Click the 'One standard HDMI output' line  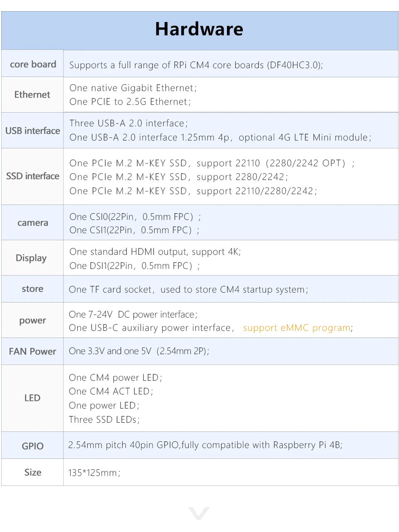coord(155,252)
